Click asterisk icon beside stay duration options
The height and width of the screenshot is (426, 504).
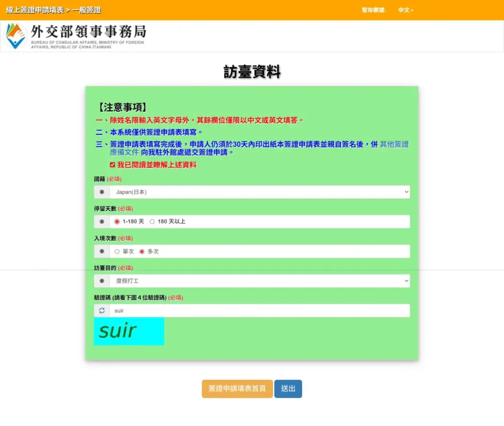click(x=102, y=222)
